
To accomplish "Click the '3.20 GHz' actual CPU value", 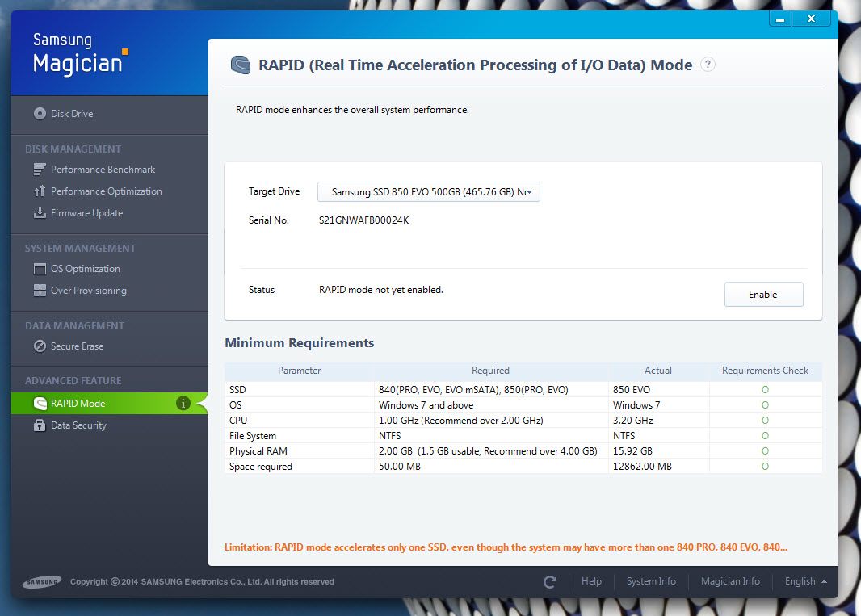I will coord(633,421).
